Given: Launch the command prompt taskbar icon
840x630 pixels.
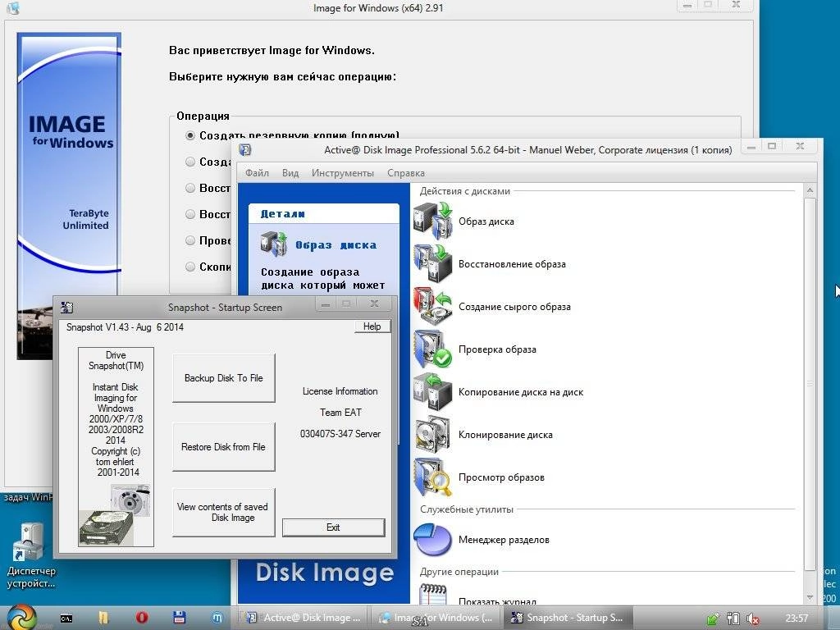Looking at the screenshot, I should point(66,619).
